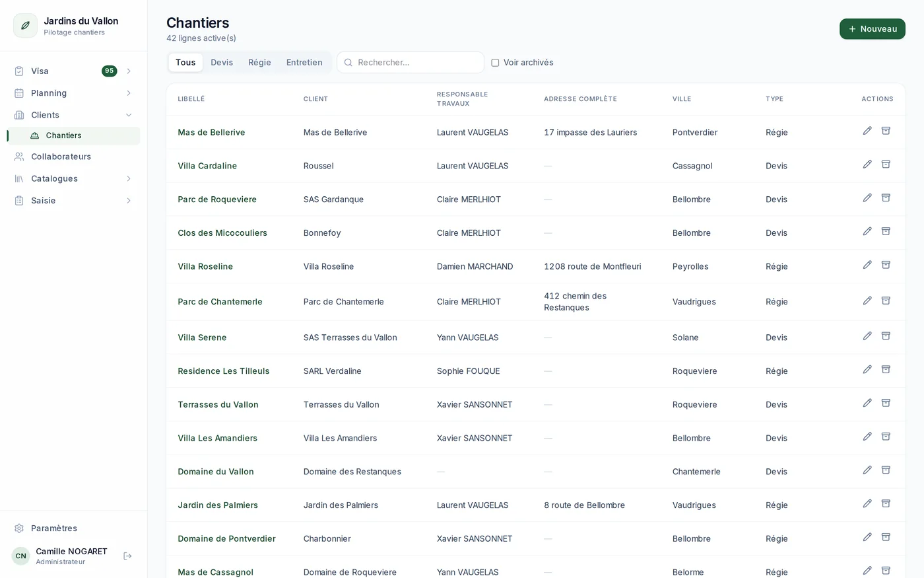This screenshot has width=924, height=578.
Task: Click the 'SAS Terrasses du Vallon' client cell
Action: [350, 338]
